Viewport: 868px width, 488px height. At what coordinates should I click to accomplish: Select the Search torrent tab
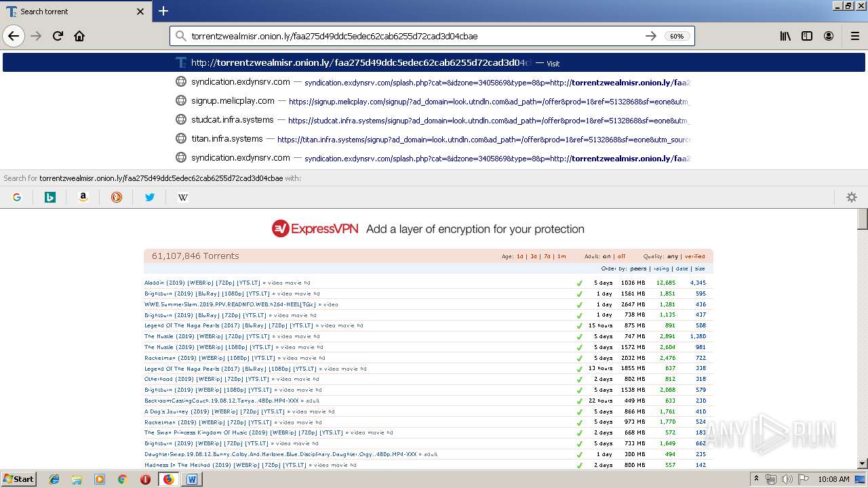[x=75, y=12]
